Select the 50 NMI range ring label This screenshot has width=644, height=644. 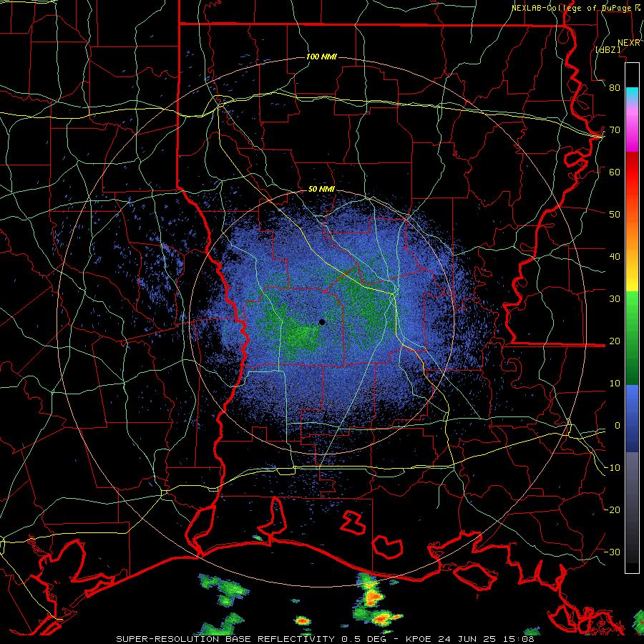click(x=321, y=190)
